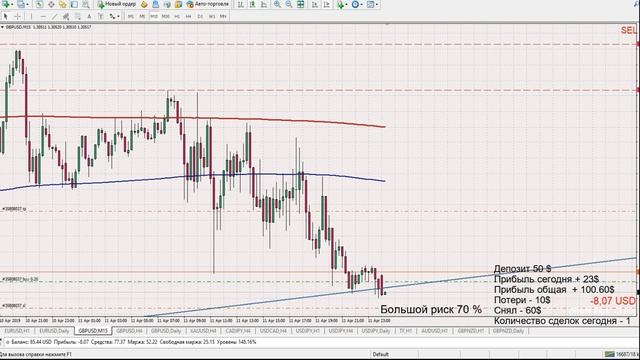Switch timeframe to H4
This screenshot has height=360, width=640.
[188, 16]
